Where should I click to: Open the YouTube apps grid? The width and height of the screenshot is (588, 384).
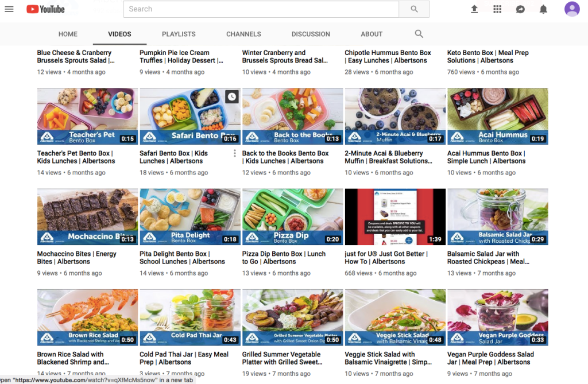point(497,9)
